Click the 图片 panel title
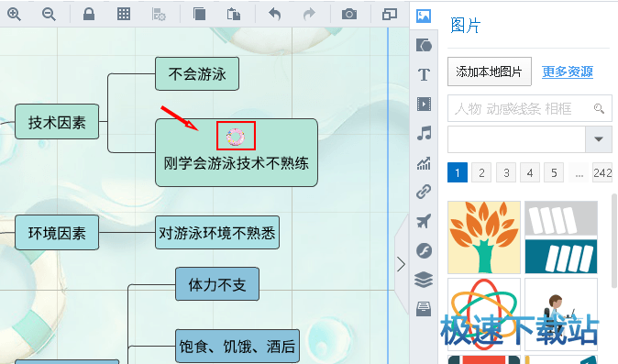Screen dimensions: 618x364 pos(466,26)
